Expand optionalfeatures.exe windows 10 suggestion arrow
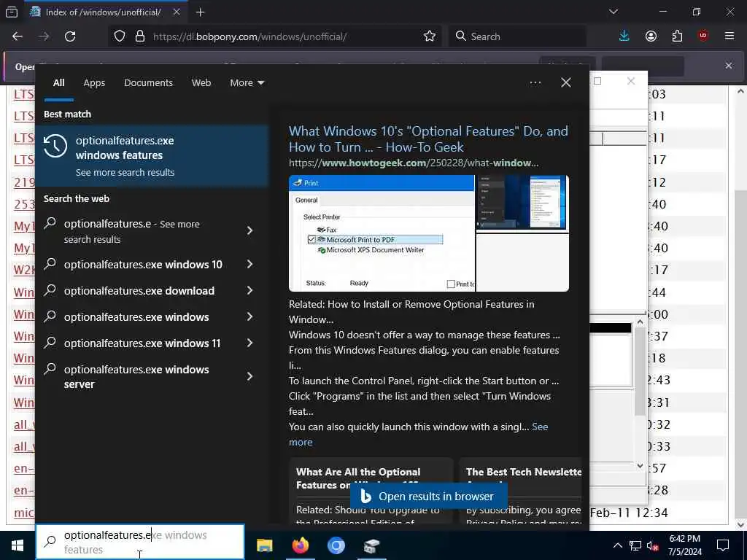 pos(249,264)
